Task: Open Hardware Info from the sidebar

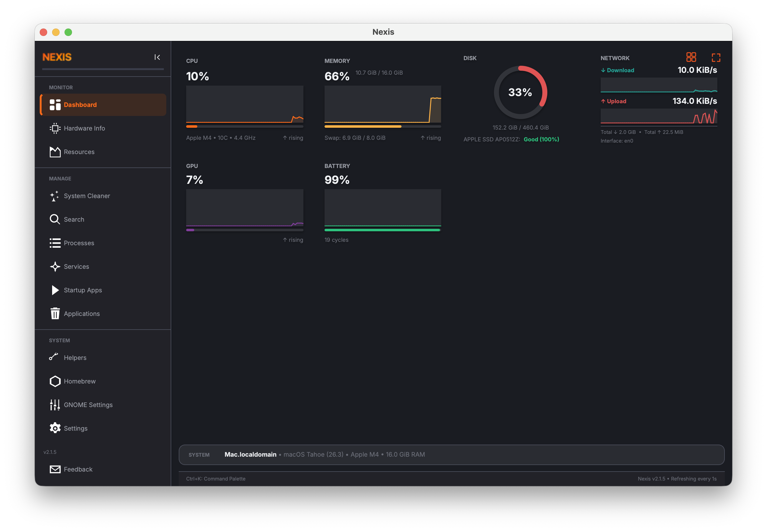Action: click(x=84, y=128)
